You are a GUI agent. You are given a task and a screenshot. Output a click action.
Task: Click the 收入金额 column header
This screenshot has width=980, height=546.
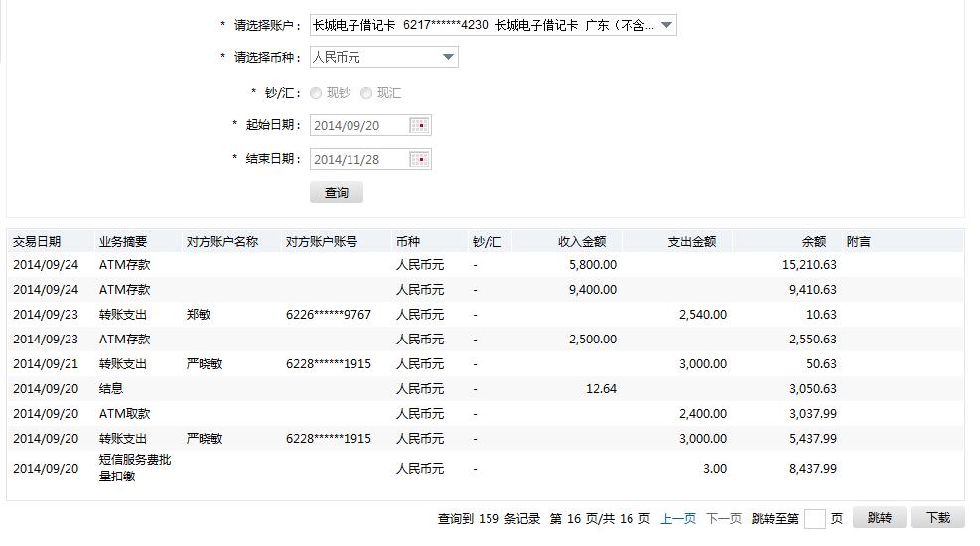(x=581, y=242)
